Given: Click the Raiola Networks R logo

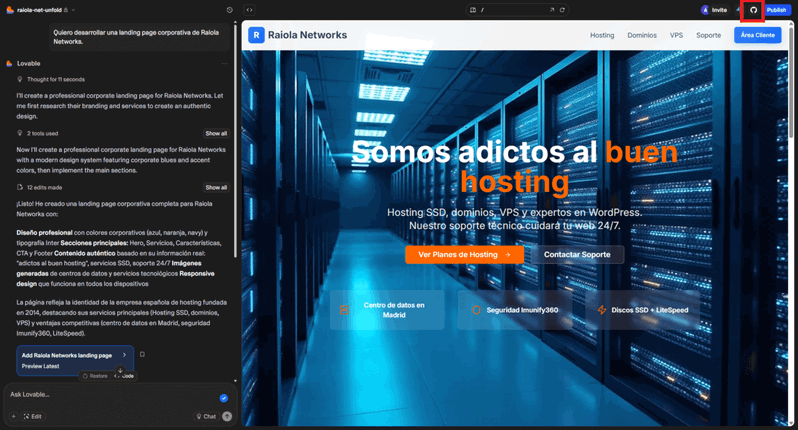Looking at the screenshot, I should (256, 35).
